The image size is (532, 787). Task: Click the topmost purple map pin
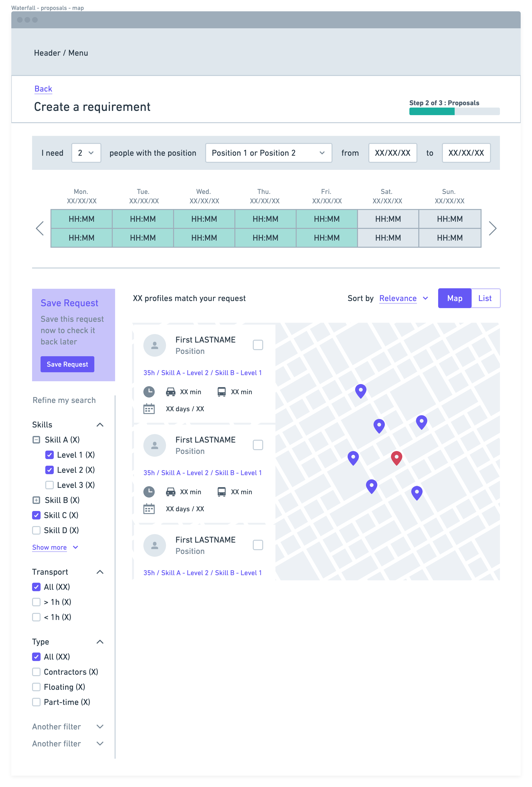(x=361, y=391)
